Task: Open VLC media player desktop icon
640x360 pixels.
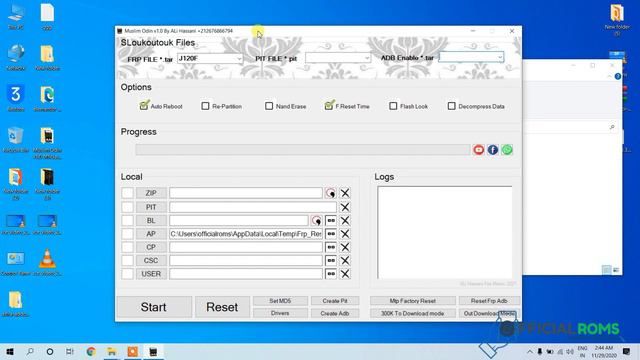Action: [47, 262]
